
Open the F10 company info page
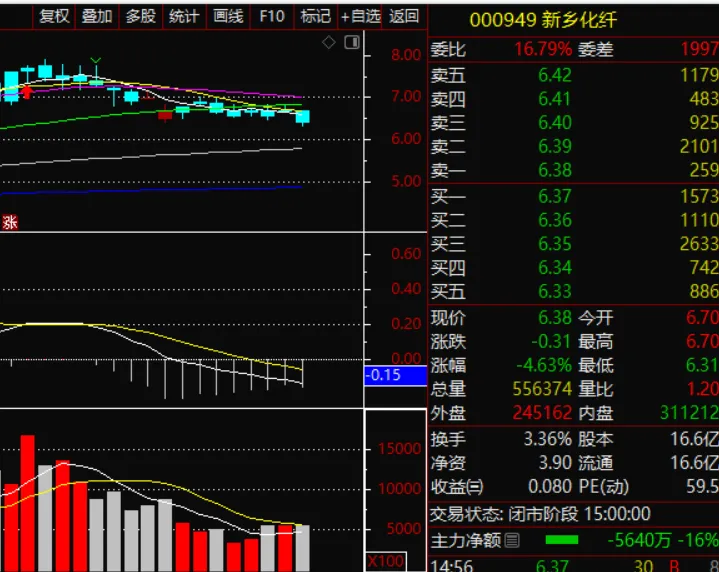[271, 17]
